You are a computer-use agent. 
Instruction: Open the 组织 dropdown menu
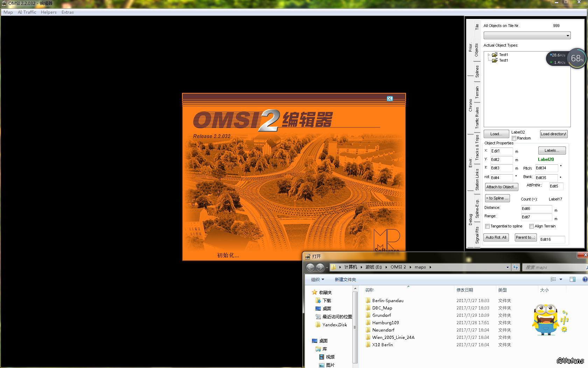point(317,279)
